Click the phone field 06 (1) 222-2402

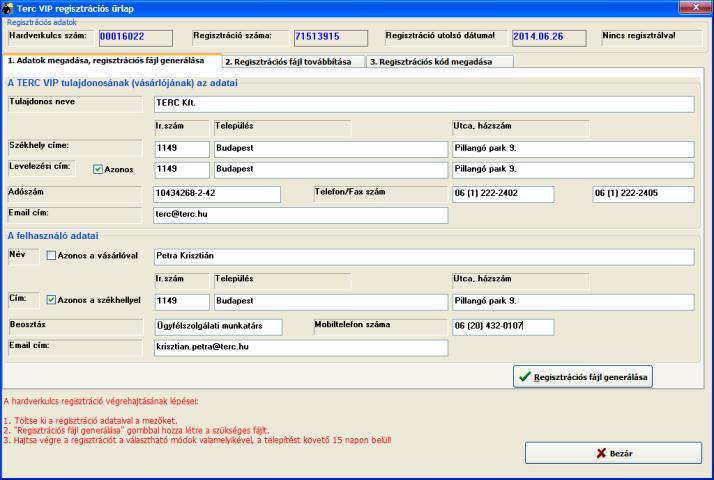tap(503, 194)
